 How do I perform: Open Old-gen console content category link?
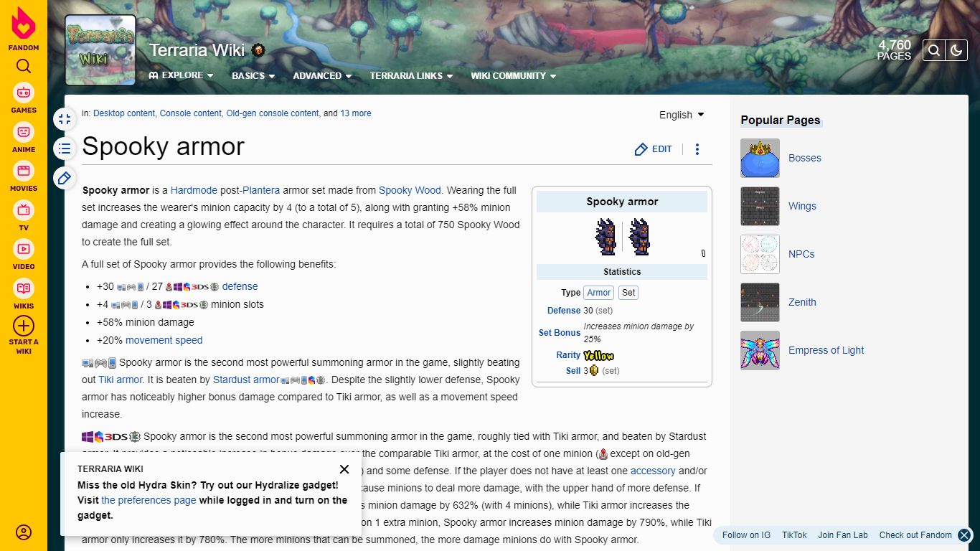(272, 113)
